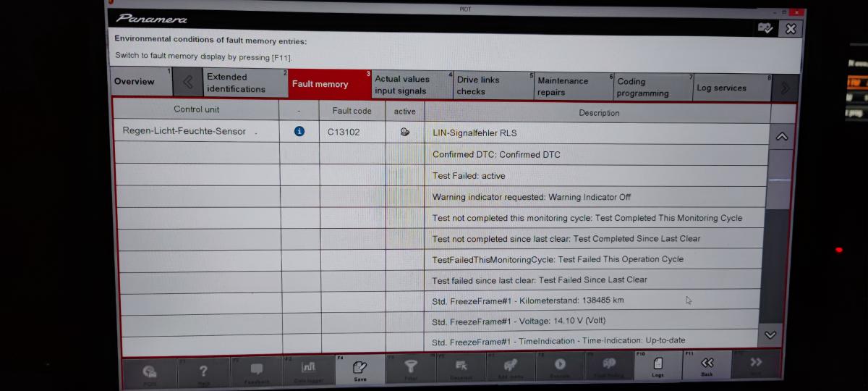This screenshot has height=391, width=868.
Task: Click the blue info icon for C13102
Action: pos(299,132)
